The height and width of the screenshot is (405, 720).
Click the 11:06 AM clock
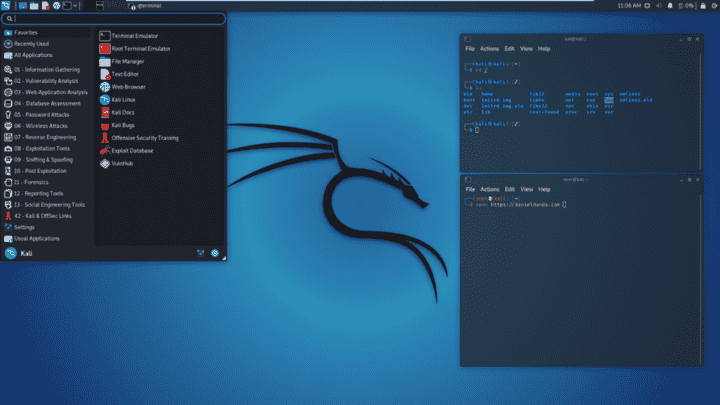(x=629, y=6)
